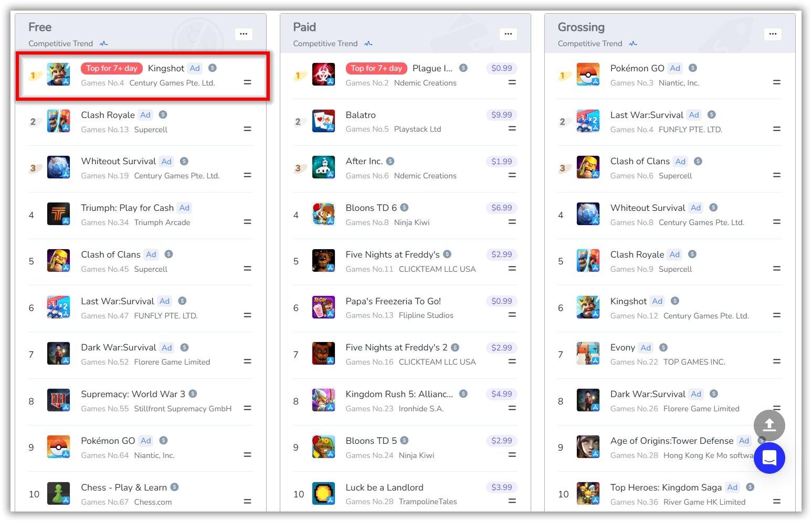The height and width of the screenshot is (522, 812).
Task: Click the Evony app icon
Action: tap(588, 354)
